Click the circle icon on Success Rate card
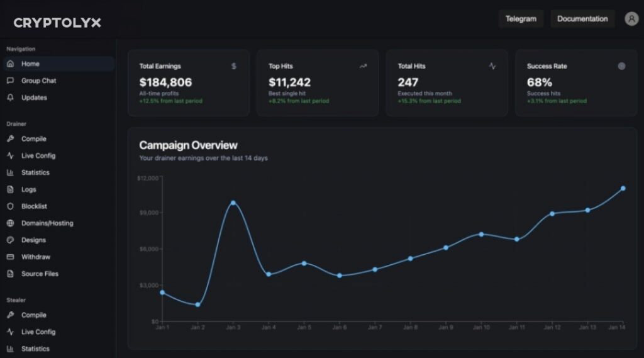 point(621,66)
